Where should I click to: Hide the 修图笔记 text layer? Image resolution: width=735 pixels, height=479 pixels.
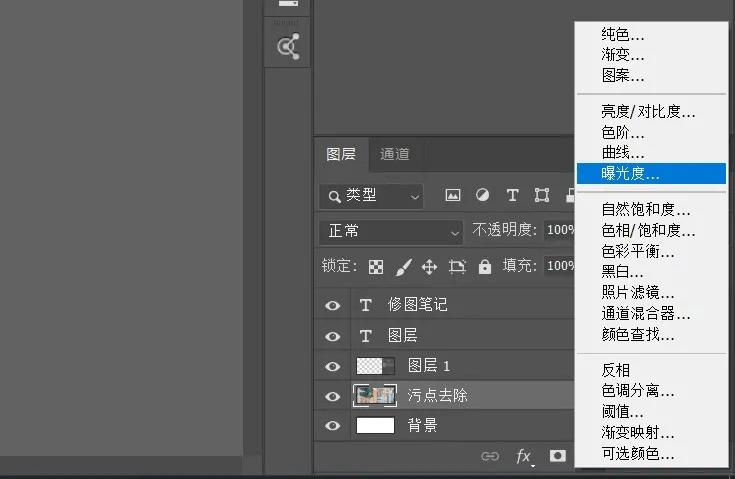[x=333, y=306]
